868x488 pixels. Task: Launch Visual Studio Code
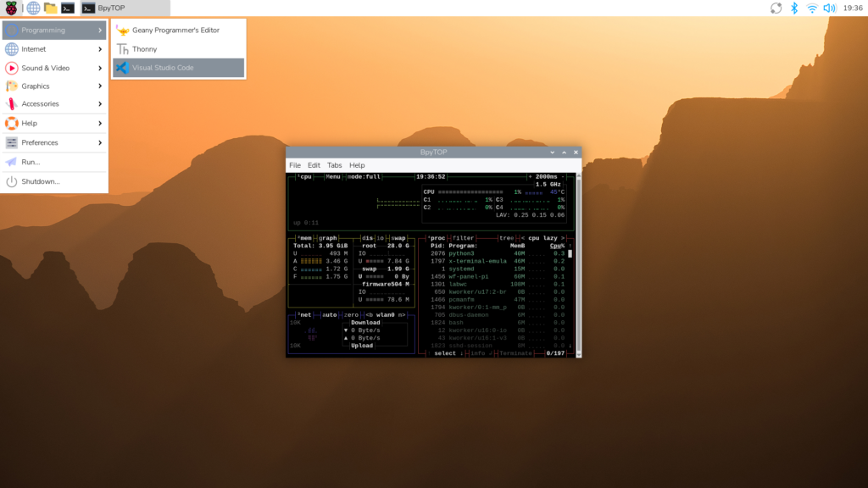pyautogui.click(x=178, y=68)
